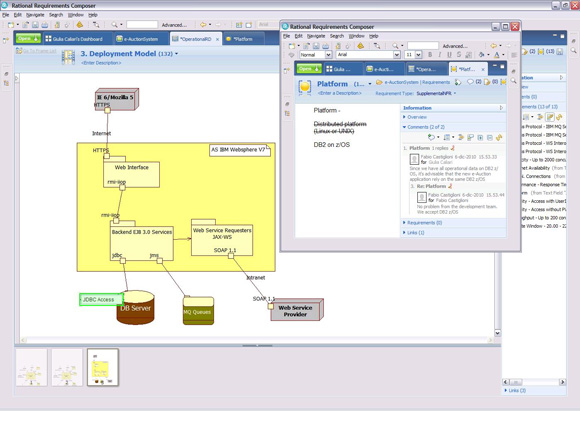Select the third storyboard frame thumbnail
580x435 pixels.
click(103, 367)
